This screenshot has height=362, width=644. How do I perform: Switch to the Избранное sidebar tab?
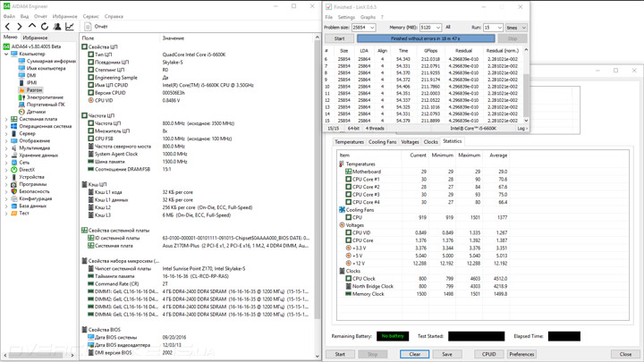(x=36, y=38)
